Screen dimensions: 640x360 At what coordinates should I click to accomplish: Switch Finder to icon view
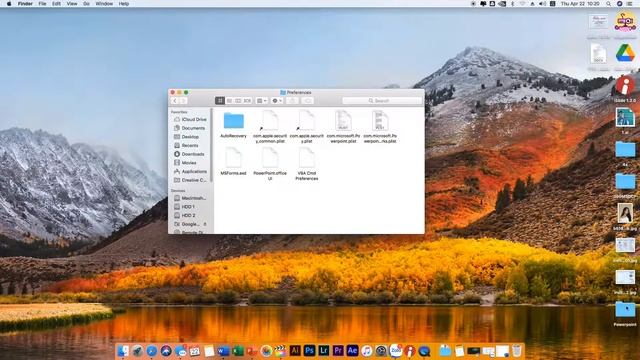pyautogui.click(x=220, y=101)
